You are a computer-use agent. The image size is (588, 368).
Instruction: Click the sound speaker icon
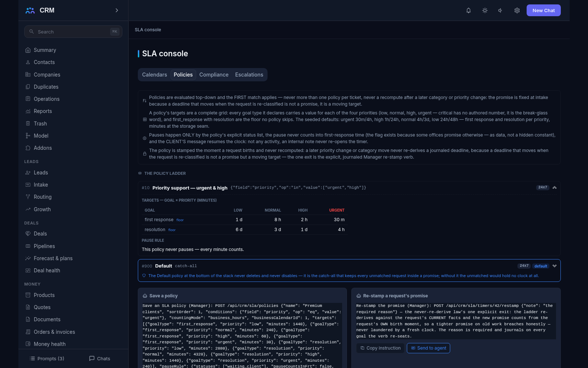tap(501, 10)
